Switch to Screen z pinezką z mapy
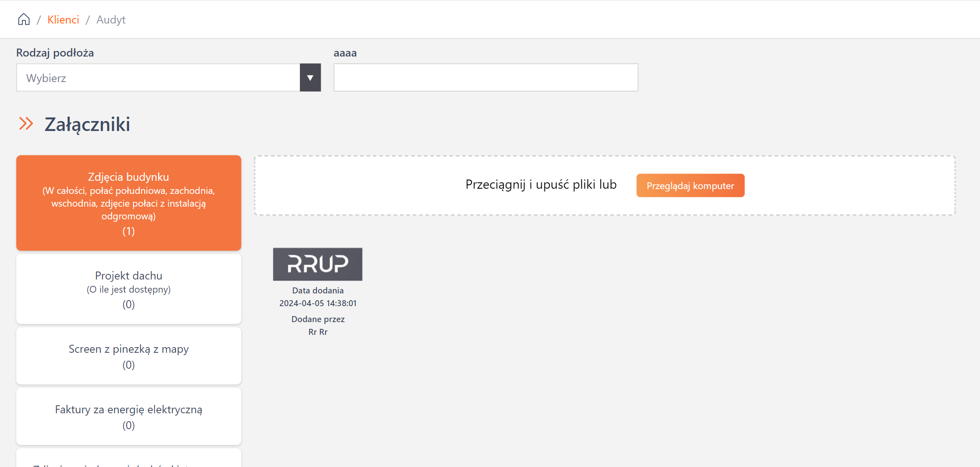This screenshot has width=980, height=467. click(129, 356)
